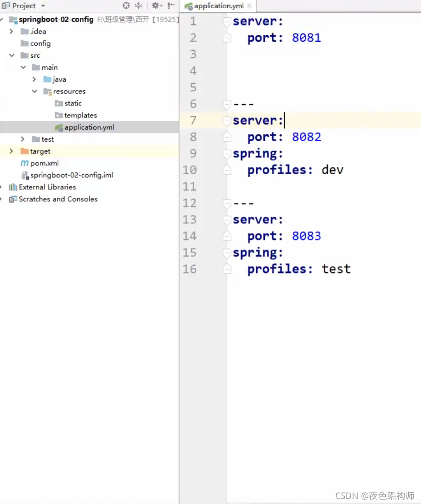Viewport: 421px width, 504px height.
Task: Click the port value 8081
Action: [x=306, y=38]
